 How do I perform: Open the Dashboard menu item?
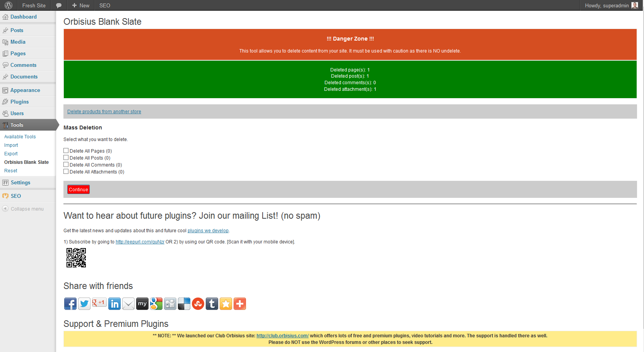pos(24,17)
